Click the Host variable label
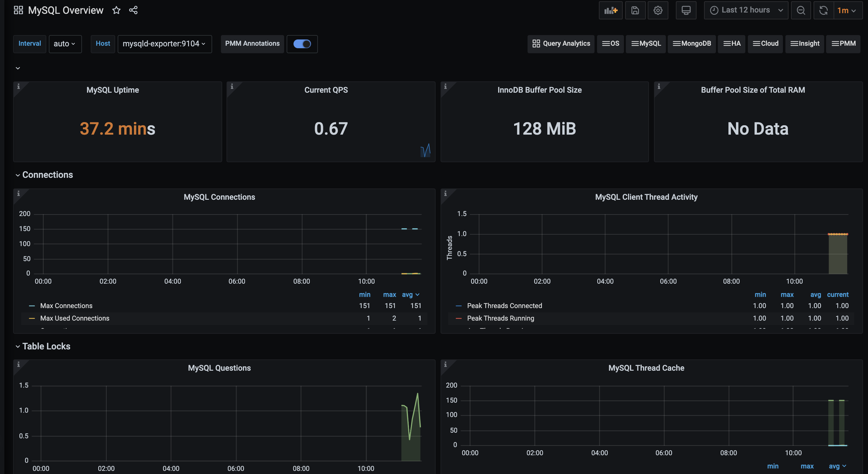868x474 pixels. (x=103, y=44)
